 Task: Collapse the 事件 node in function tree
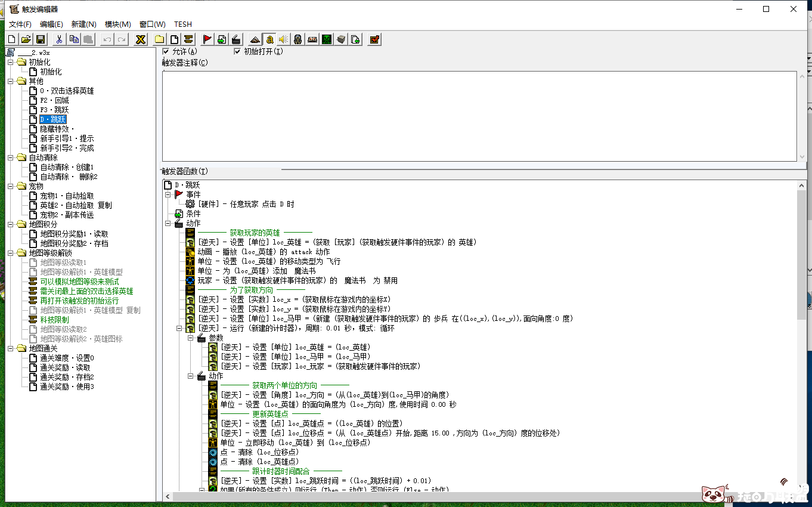[168, 194]
